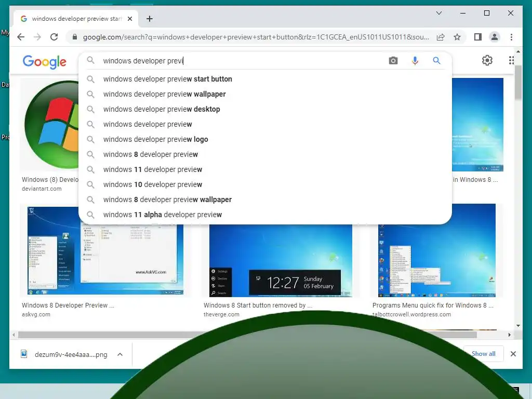Image resolution: width=532 pixels, height=399 pixels.
Task: Choose suggestion 'windows developer preview start button'
Action: click(x=265, y=79)
